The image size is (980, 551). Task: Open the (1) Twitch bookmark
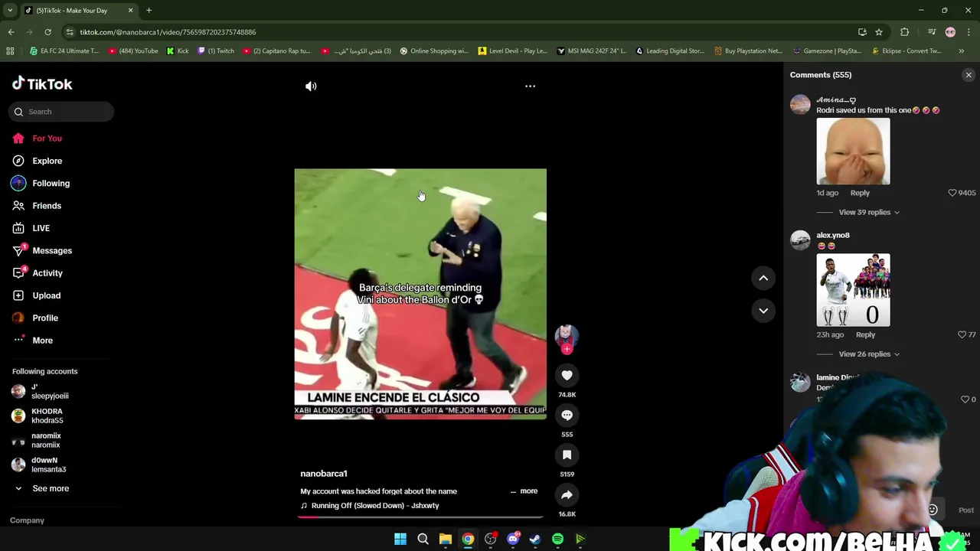[216, 51]
